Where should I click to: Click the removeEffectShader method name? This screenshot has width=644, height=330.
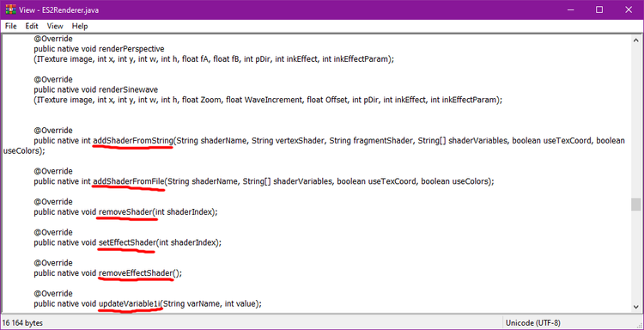[x=136, y=273]
